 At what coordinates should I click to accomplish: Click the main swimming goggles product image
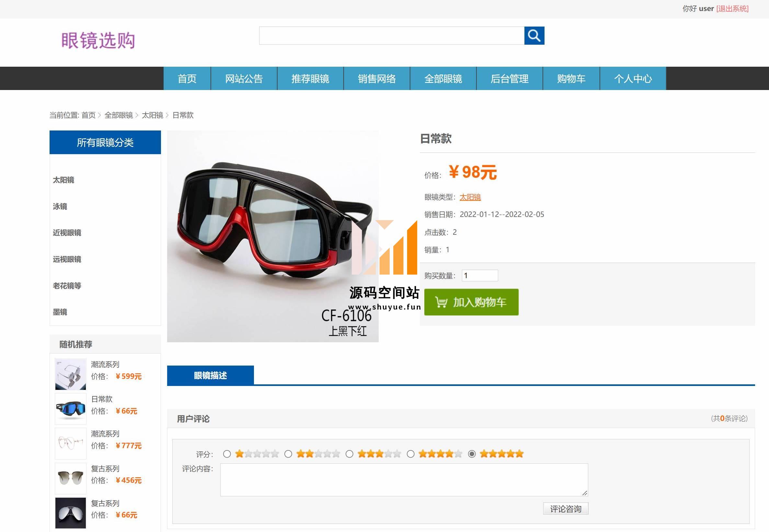273,236
